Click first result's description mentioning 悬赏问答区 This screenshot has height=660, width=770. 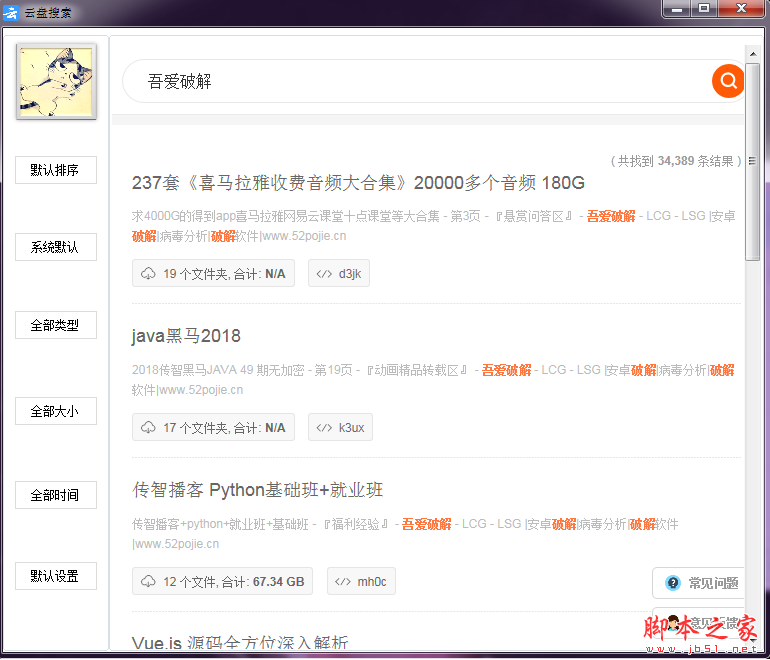coord(434,226)
